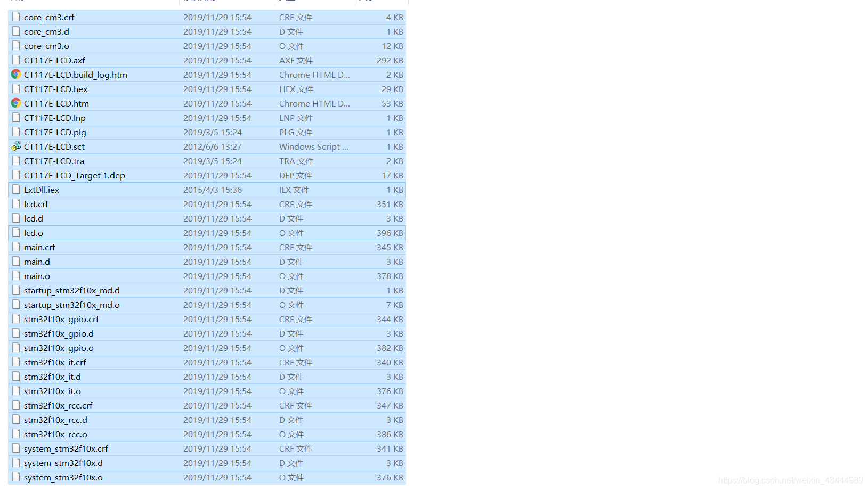The width and height of the screenshot is (868, 490).
Task: Click the size 347 KB
Action: coord(390,405)
